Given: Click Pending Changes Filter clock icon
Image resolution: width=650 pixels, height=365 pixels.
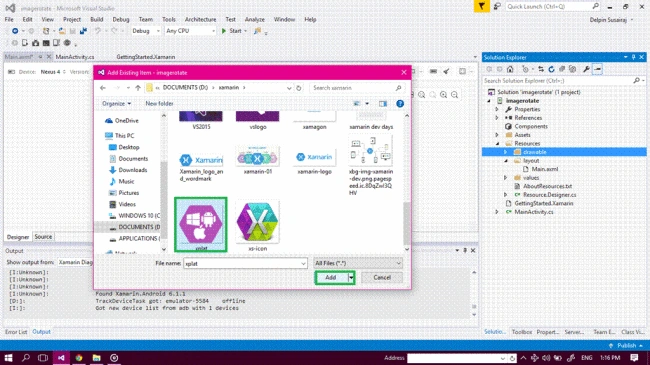Looking at the screenshot, I should point(526,69).
